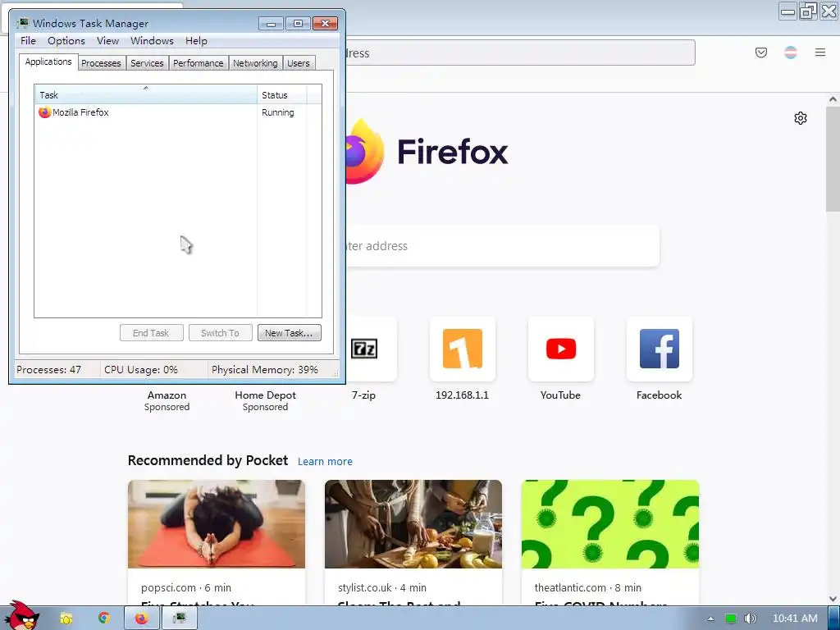Minimize the Windows Task Manager window
This screenshot has height=630, width=840.
(x=271, y=24)
